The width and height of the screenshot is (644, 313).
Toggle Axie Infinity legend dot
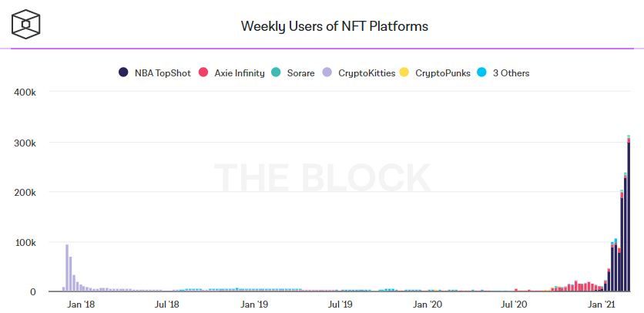pos(203,73)
